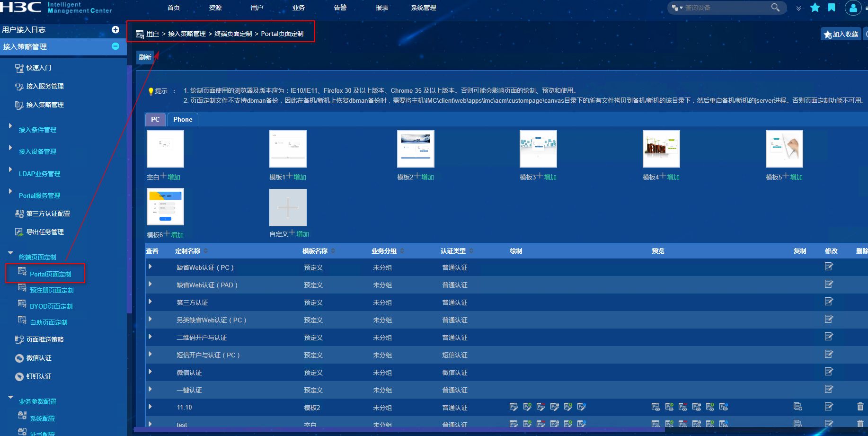The width and height of the screenshot is (868, 436).
Task: Open the 首页 top menu
Action: tap(174, 8)
